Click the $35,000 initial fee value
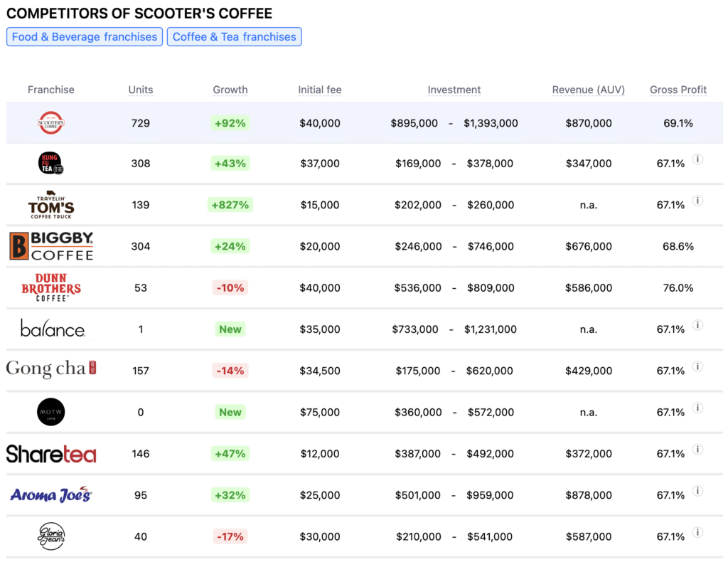 pyautogui.click(x=320, y=329)
